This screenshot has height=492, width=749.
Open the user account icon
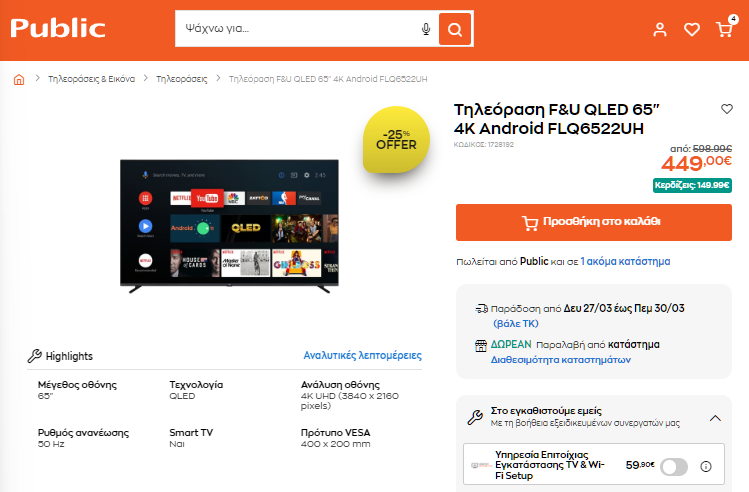(x=660, y=30)
